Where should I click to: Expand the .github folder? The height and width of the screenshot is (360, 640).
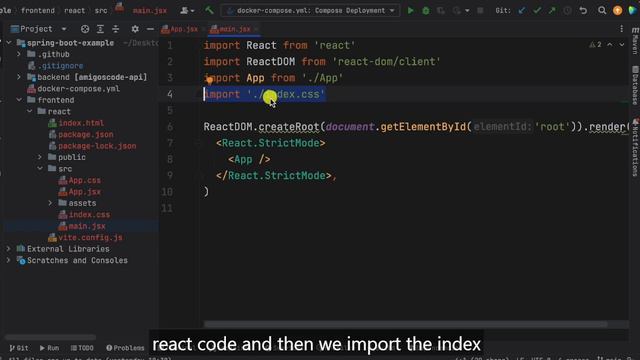tap(19, 54)
